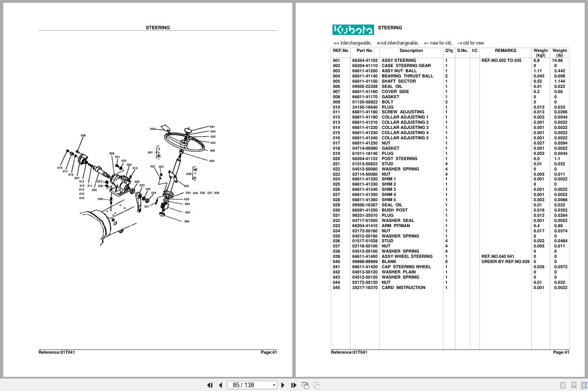Click the Kubota logo on the right page
The width and height of the screenshot is (588, 391).
coord(353,29)
